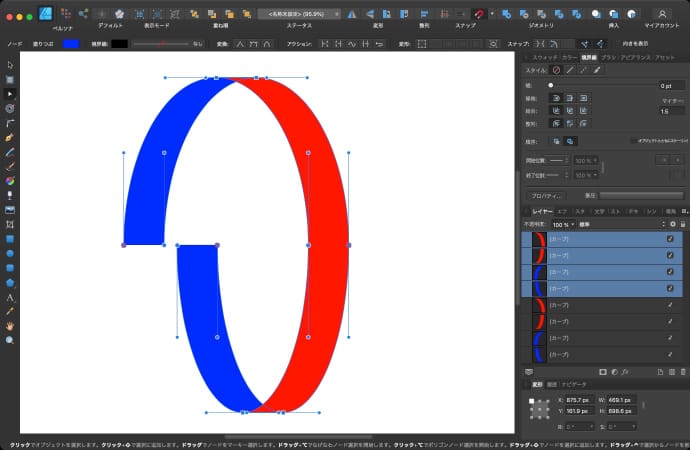The height and width of the screenshot is (450, 690).
Task: Choose the no-stroke style icon
Action: (556, 70)
